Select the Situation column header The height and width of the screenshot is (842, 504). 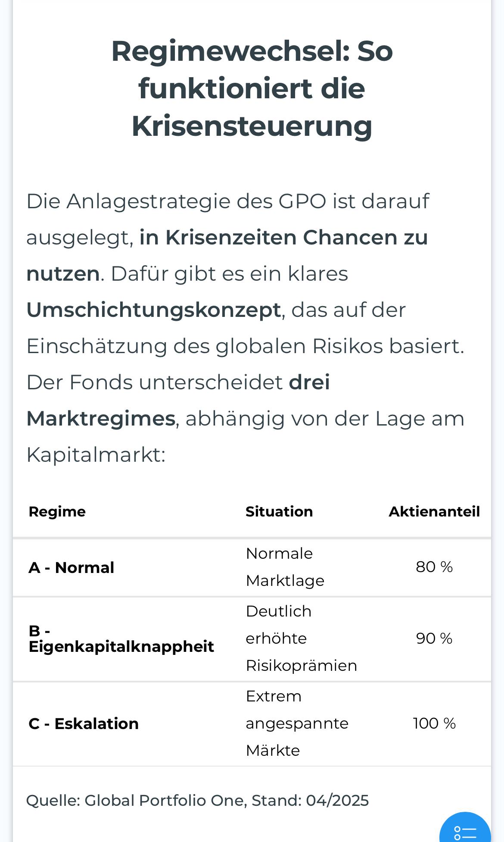[x=279, y=512]
